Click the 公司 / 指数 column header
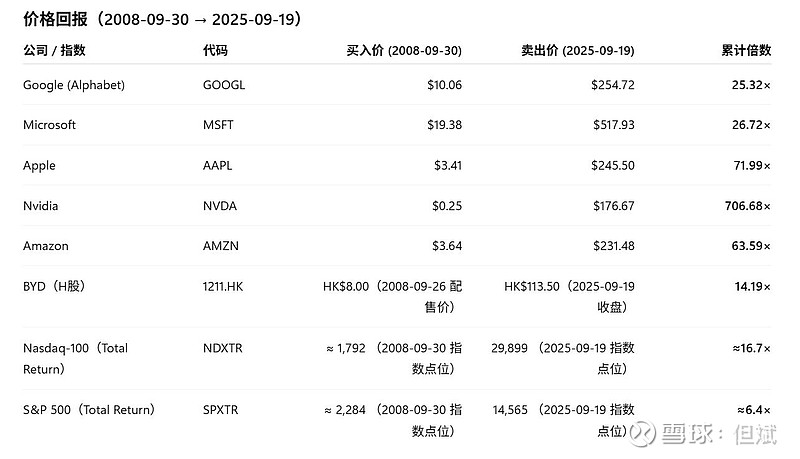Viewport: 800px width, 459px height. [x=56, y=50]
